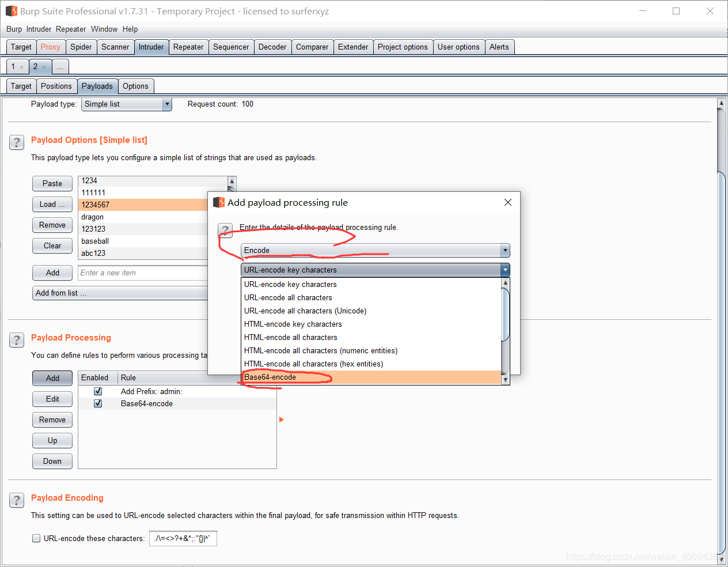Open the Window menu

click(x=104, y=29)
